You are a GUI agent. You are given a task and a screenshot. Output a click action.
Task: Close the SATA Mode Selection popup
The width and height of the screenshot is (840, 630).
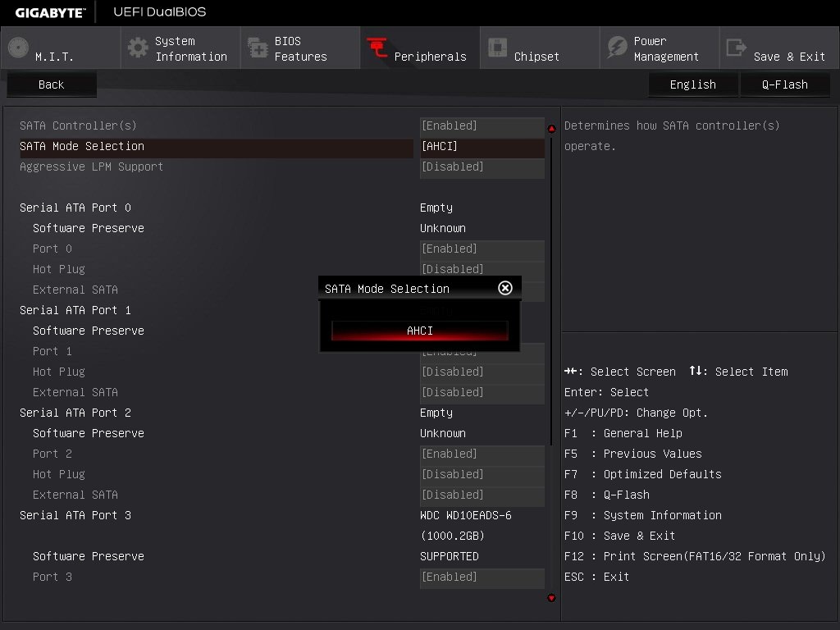[x=505, y=288]
